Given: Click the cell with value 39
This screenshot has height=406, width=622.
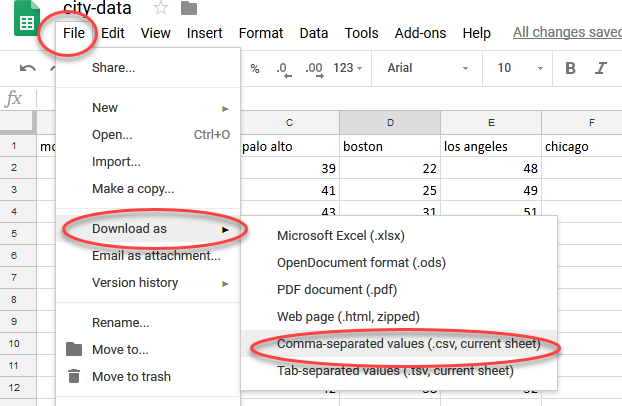Looking at the screenshot, I should tap(290, 168).
